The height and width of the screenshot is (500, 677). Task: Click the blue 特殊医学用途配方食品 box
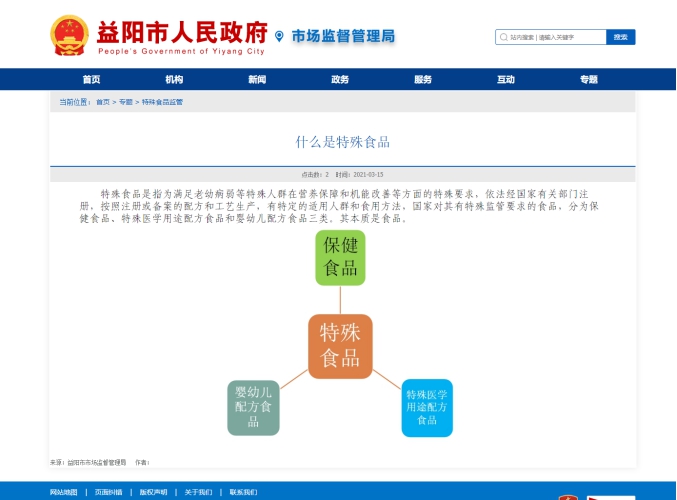point(427,407)
